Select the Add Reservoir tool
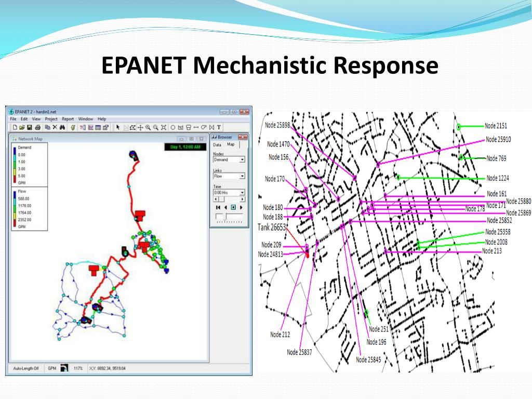 (180, 128)
